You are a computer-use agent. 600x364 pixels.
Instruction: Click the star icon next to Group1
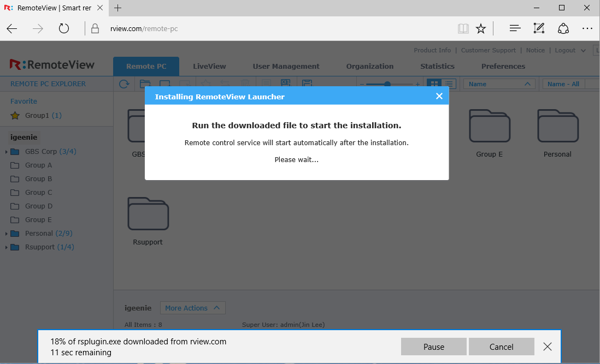(15, 115)
